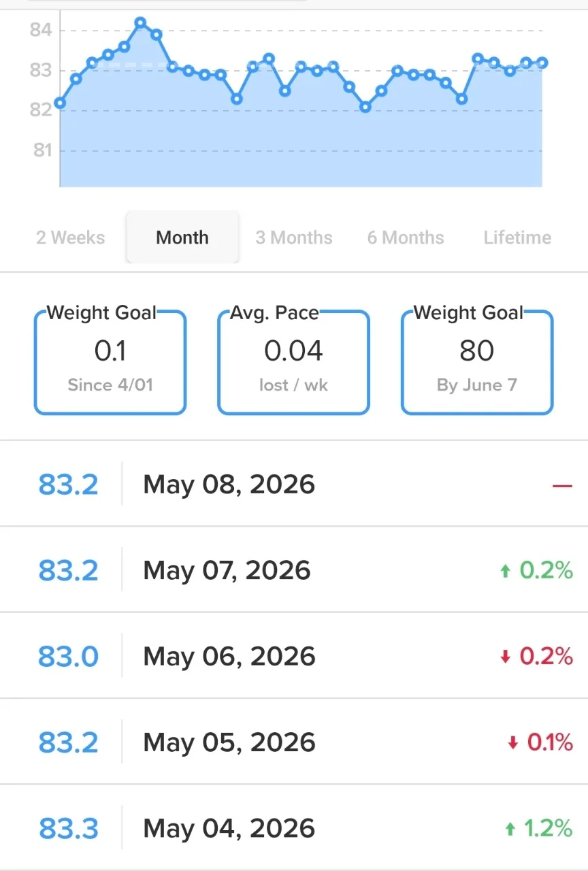Show the Lifetime weight history
Image resolution: width=588 pixels, height=871 pixels.
[517, 237]
